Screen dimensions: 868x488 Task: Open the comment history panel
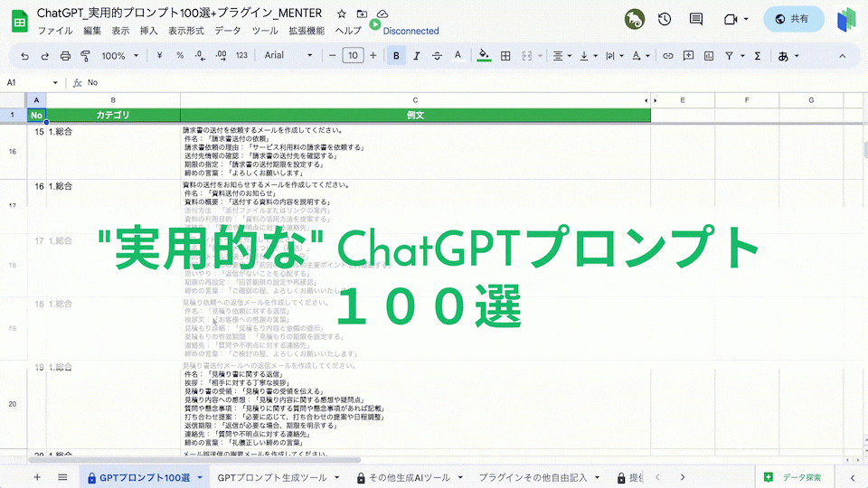pos(696,19)
